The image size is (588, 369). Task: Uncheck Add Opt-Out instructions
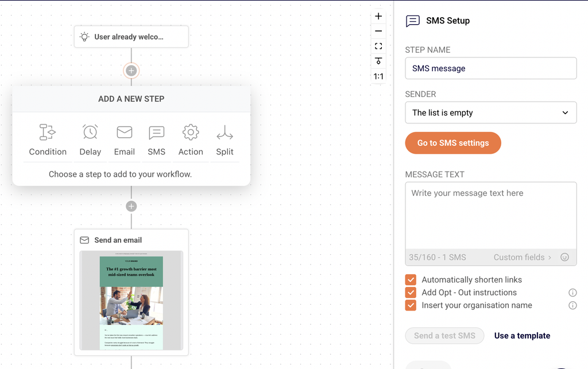tap(411, 293)
